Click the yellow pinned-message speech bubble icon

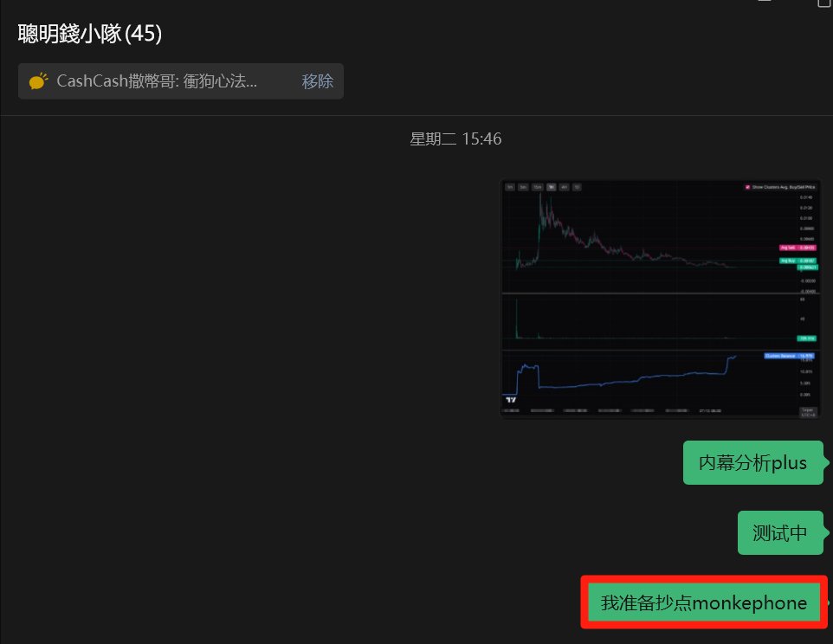(x=38, y=81)
